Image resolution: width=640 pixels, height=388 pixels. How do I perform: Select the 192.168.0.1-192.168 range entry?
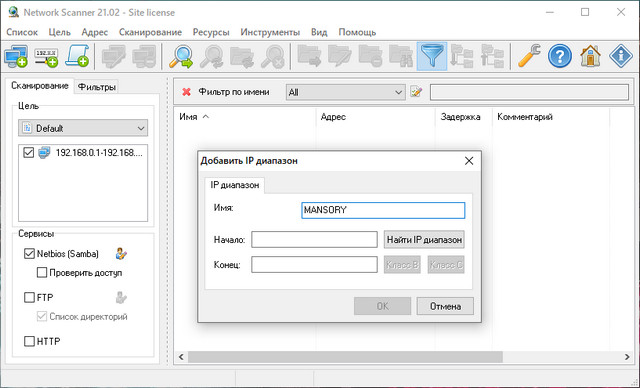[99, 153]
